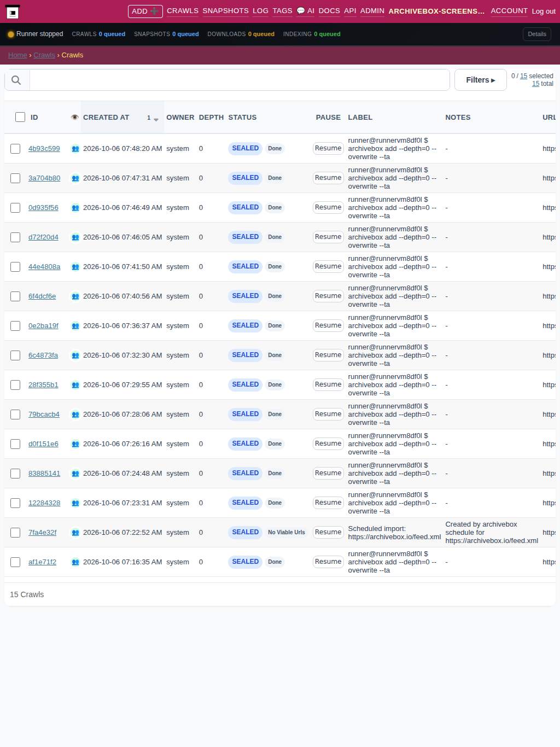Click the yellow runner stopped status indicator
560x747 pixels.
pyautogui.click(x=10, y=34)
